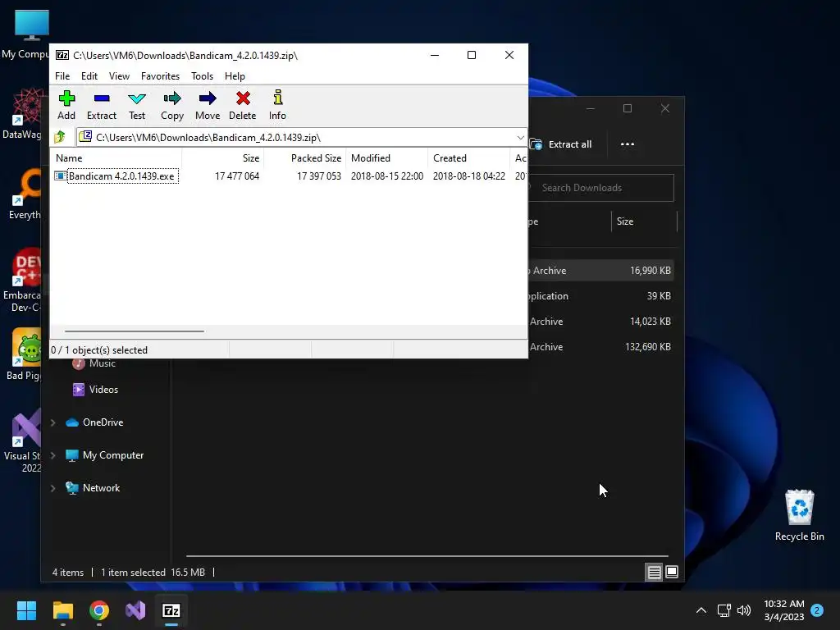Screen dimensions: 840x630
Task: Open the Tools menu
Action: [x=202, y=76]
